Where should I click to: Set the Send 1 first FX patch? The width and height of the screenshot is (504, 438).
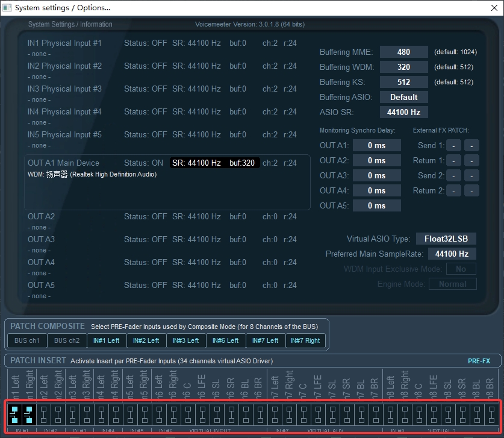(454, 145)
